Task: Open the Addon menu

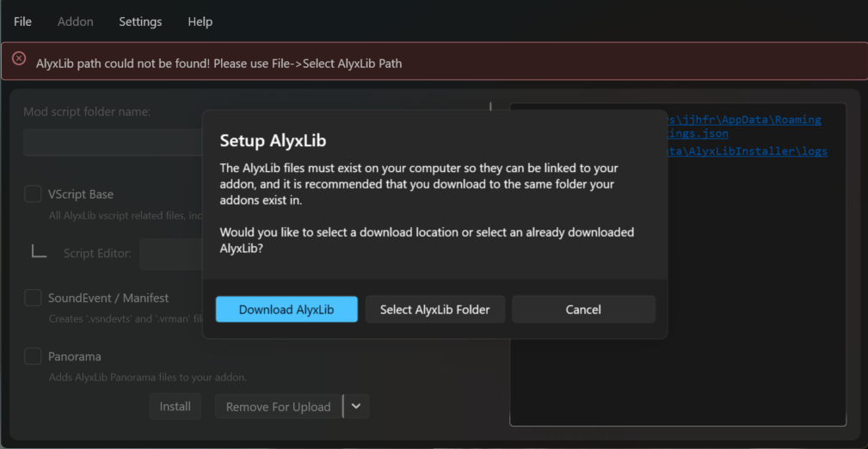Action: pos(76,22)
